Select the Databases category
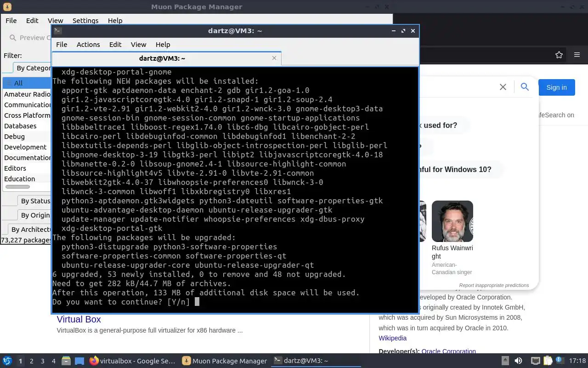Image resolution: width=588 pixels, height=368 pixels. click(27, 126)
